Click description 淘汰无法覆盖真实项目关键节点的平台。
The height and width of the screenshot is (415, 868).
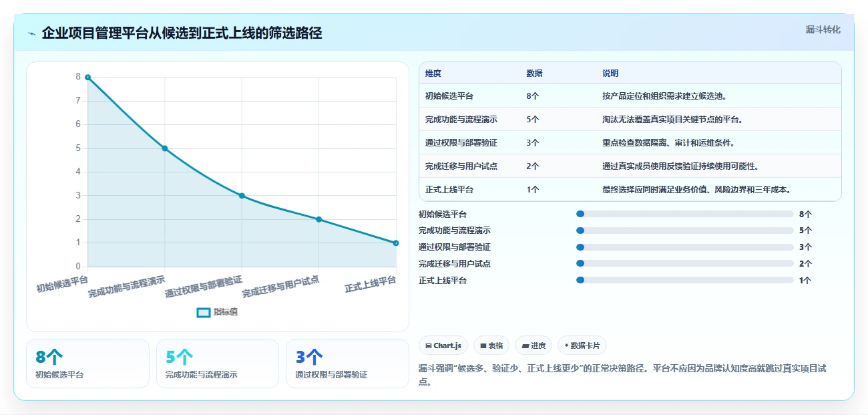click(x=673, y=120)
